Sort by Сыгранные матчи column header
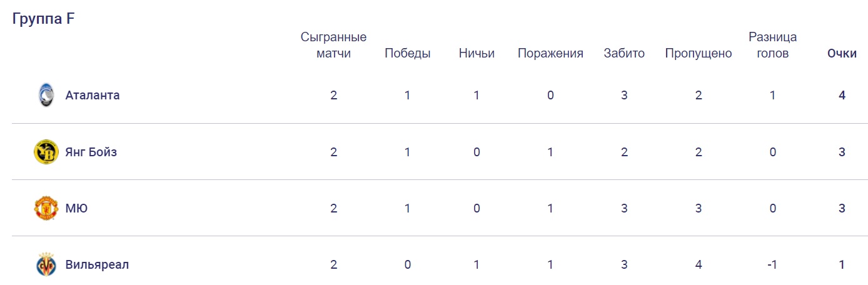The image size is (868, 285). point(333,45)
